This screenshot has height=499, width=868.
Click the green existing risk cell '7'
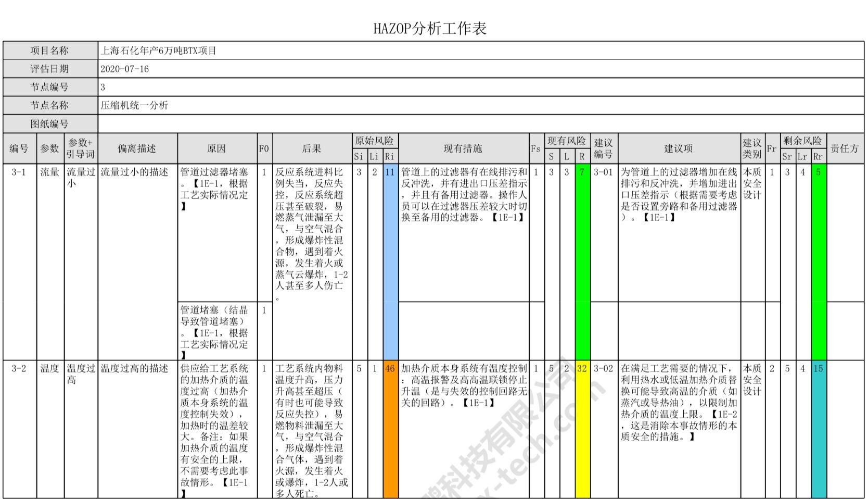click(x=582, y=261)
